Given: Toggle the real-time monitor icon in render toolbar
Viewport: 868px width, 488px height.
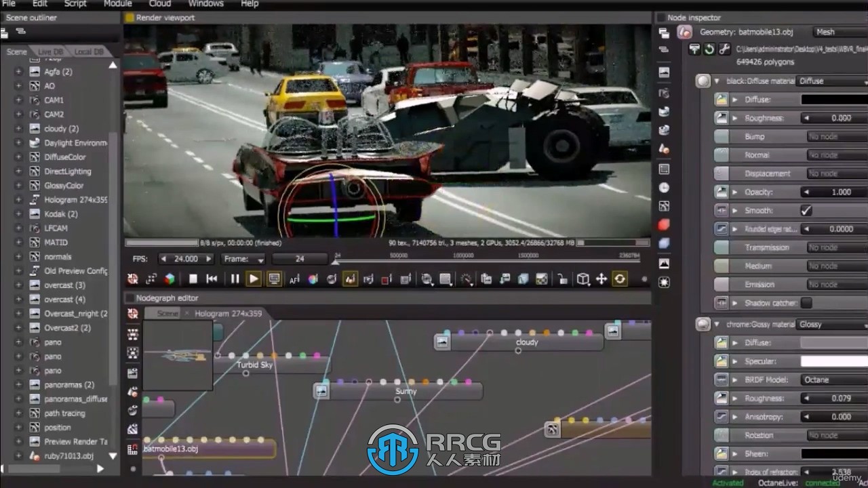Looking at the screenshot, I should pyautogui.click(x=273, y=279).
